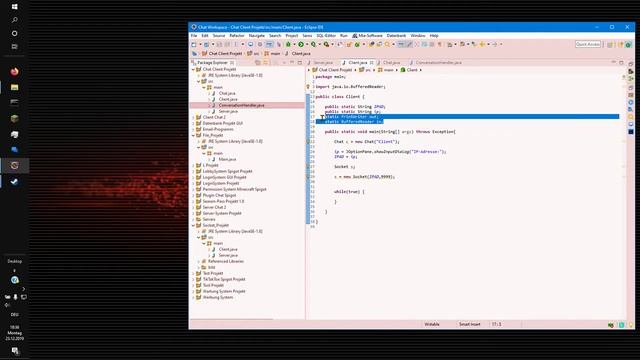Click the forward navigation arrow icon
Viewport: 640px width, 360px height.
pos(495,44)
